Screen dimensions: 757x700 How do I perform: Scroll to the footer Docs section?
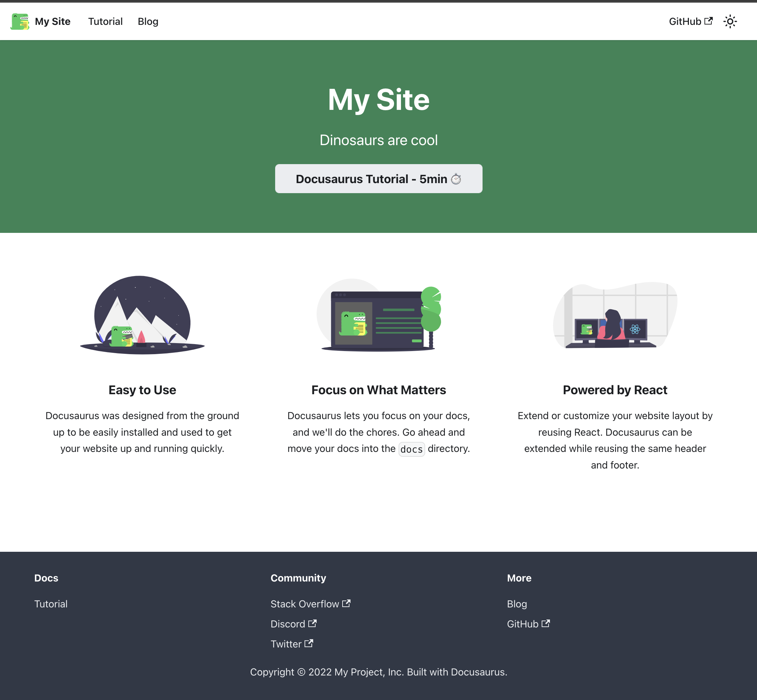[46, 578]
